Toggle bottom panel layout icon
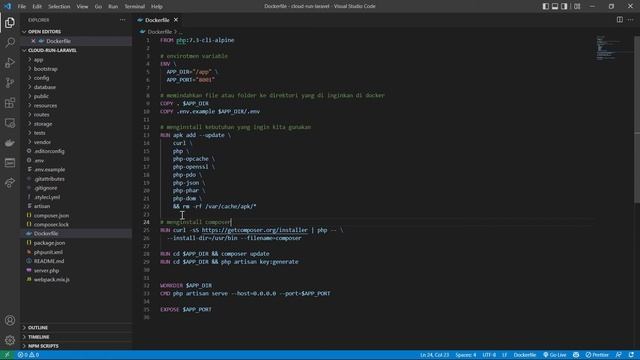 555,6
